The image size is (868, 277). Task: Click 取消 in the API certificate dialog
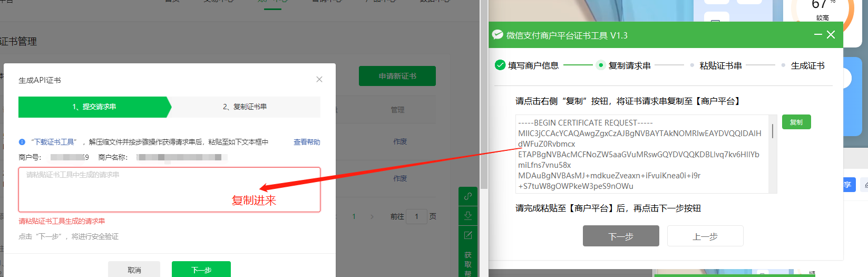(x=134, y=269)
